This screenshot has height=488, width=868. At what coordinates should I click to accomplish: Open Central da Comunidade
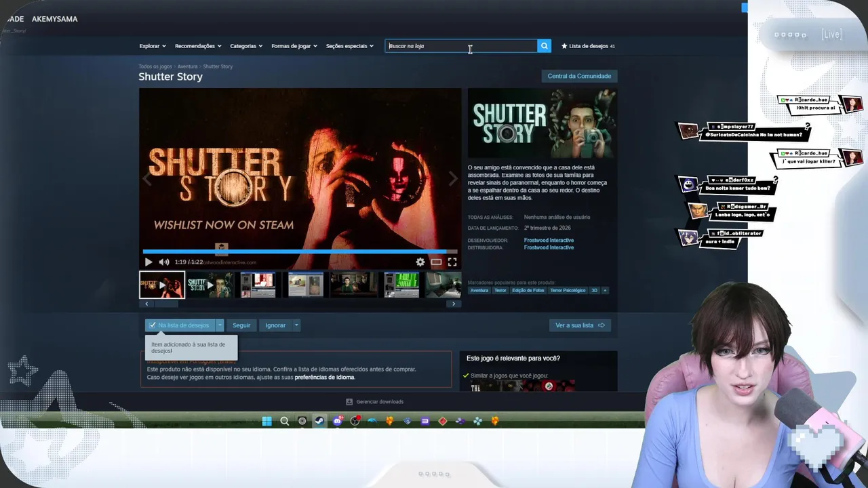579,76
